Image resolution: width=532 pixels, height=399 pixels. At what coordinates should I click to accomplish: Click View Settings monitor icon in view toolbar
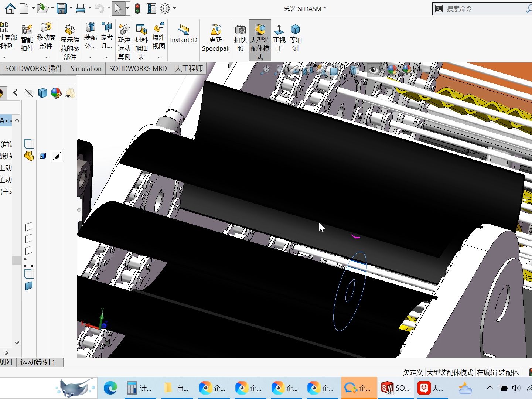pyautogui.click(x=426, y=69)
